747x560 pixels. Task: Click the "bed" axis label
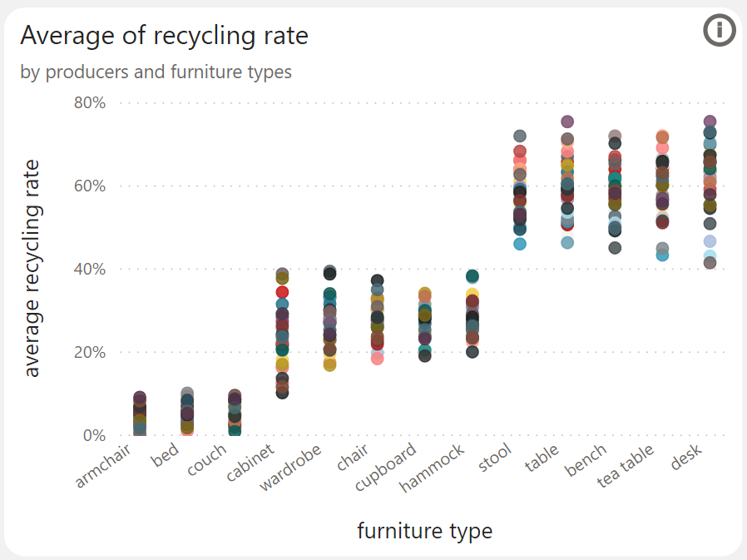[166, 453]
